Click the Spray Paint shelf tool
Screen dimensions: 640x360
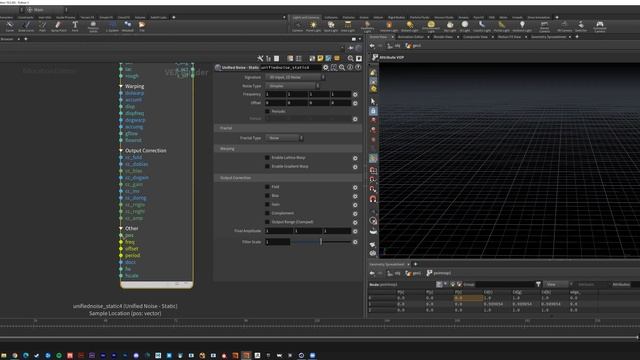[58, 27]
